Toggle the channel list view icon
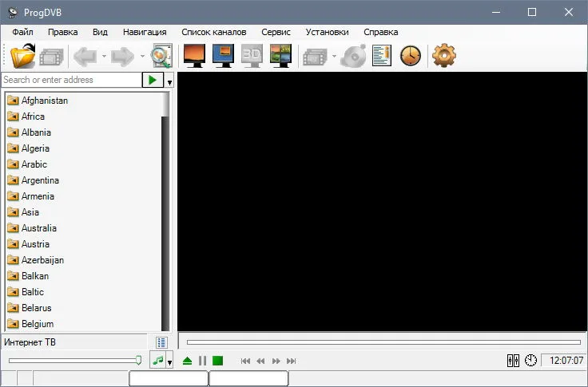 pyautogui.click(x=161, y=342)
